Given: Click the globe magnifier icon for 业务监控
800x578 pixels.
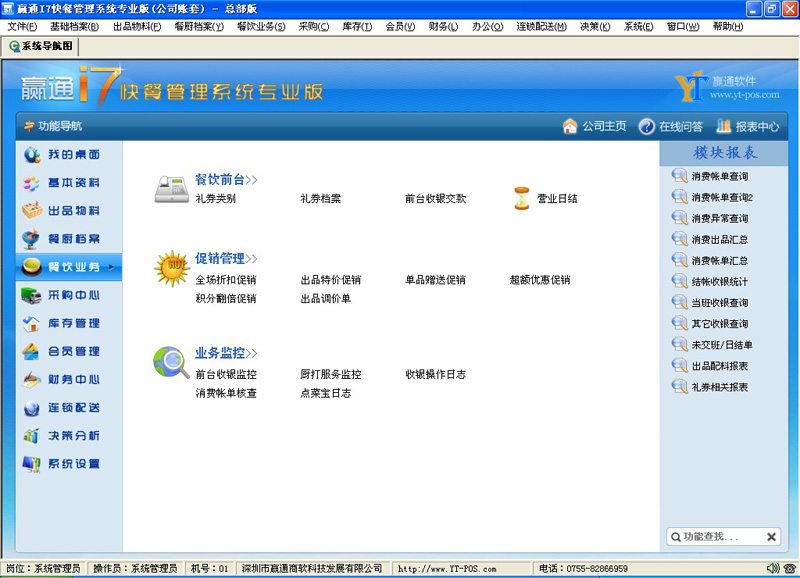Looking at the screenshot, I should pos(171,362).
